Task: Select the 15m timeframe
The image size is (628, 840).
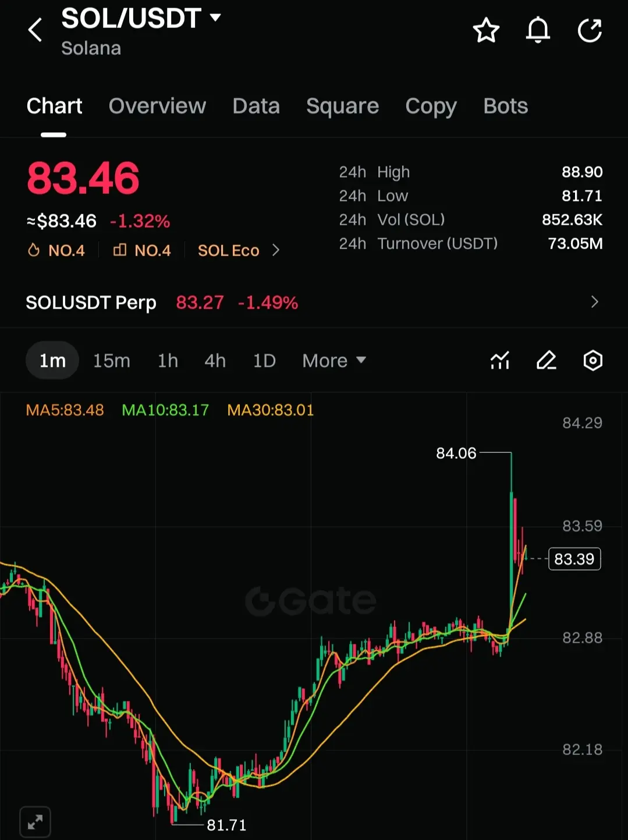Action: click(x=112, y=361)
